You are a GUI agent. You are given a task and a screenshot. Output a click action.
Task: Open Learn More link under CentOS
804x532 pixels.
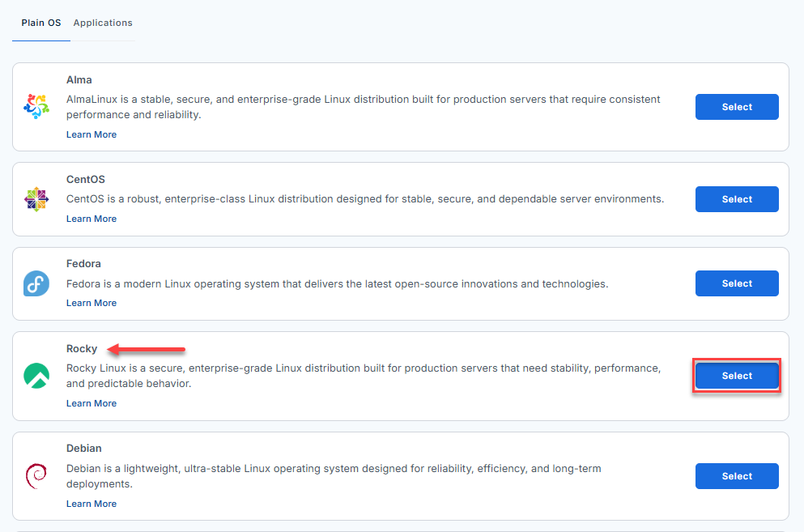(91, 219)
